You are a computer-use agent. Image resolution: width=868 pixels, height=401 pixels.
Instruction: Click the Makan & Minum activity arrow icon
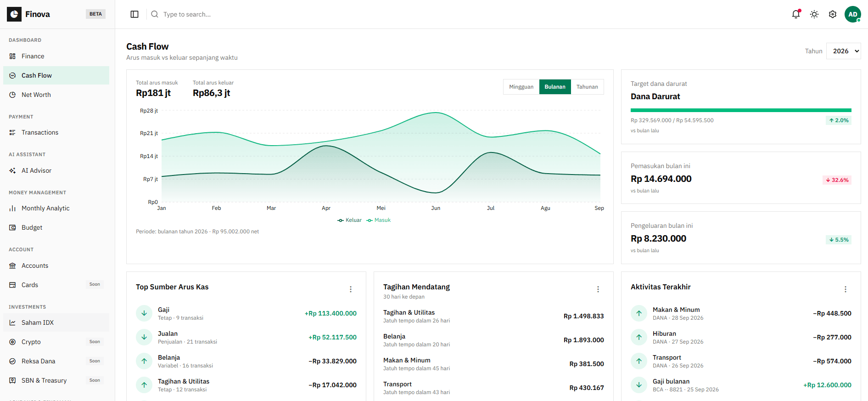tap(639, 313)
